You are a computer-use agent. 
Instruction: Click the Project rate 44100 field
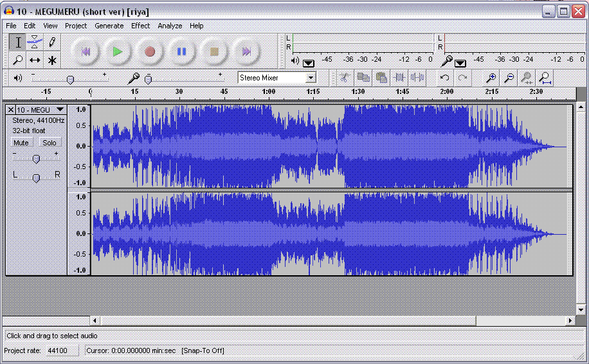coord(58,350)
